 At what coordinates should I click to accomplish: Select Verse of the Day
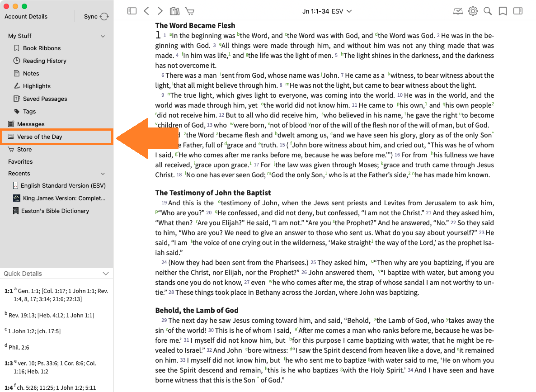tap(40, 137)
